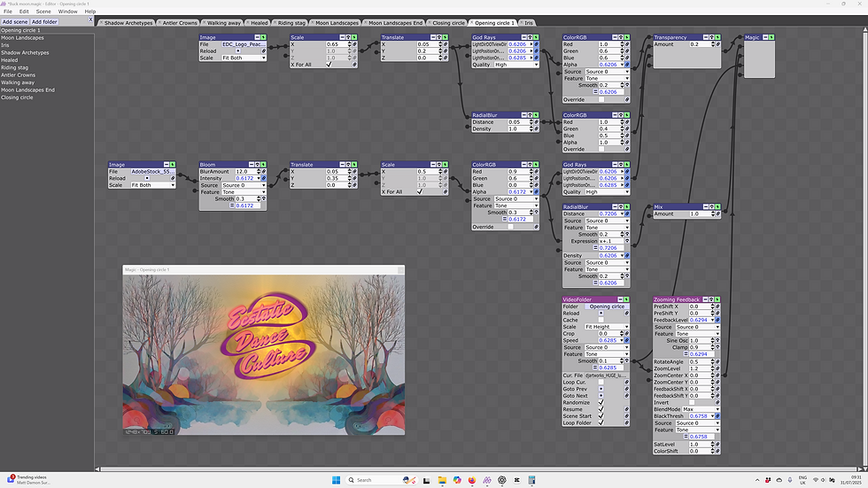Open help for the Bloom node

click(x=257, y=165)
